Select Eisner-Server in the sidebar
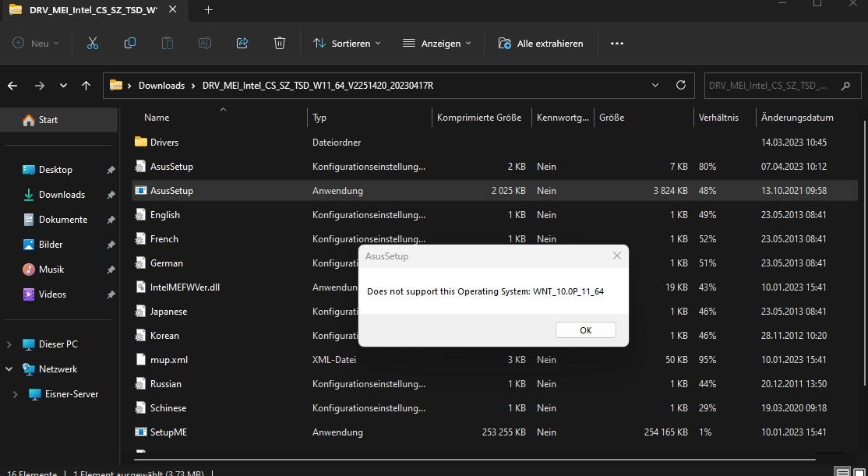868x476 pixels. [72, 394]
